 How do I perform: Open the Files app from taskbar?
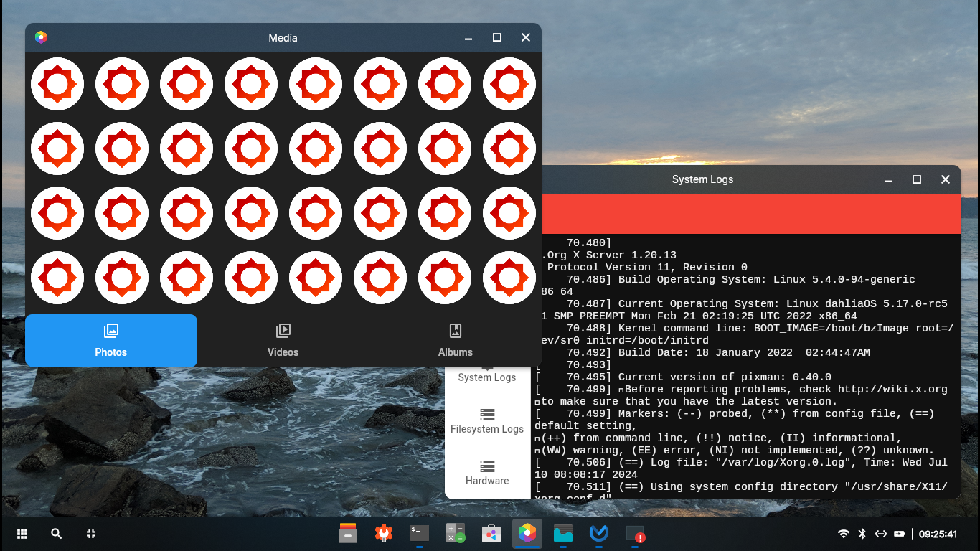coord(348,534)
